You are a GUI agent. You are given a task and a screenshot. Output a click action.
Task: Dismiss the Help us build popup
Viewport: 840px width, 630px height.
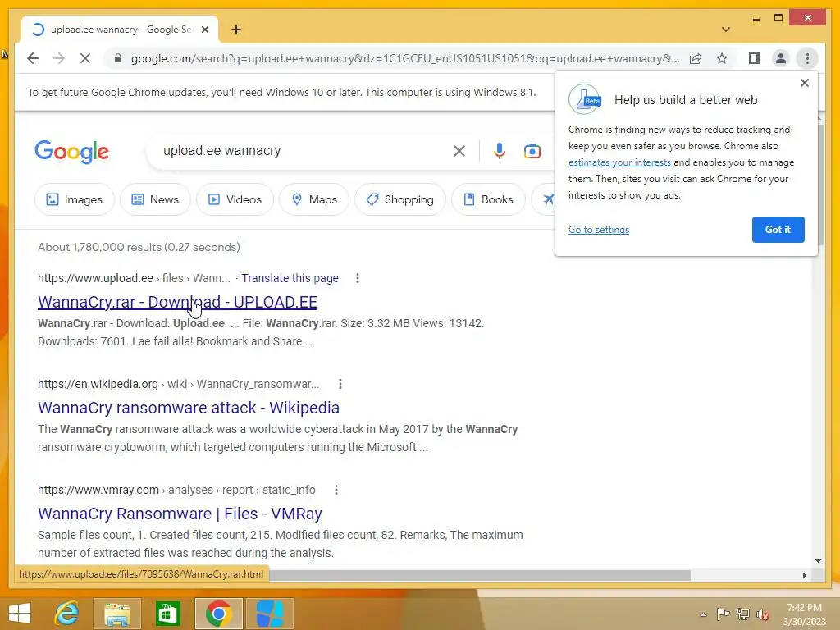(804, 83)
